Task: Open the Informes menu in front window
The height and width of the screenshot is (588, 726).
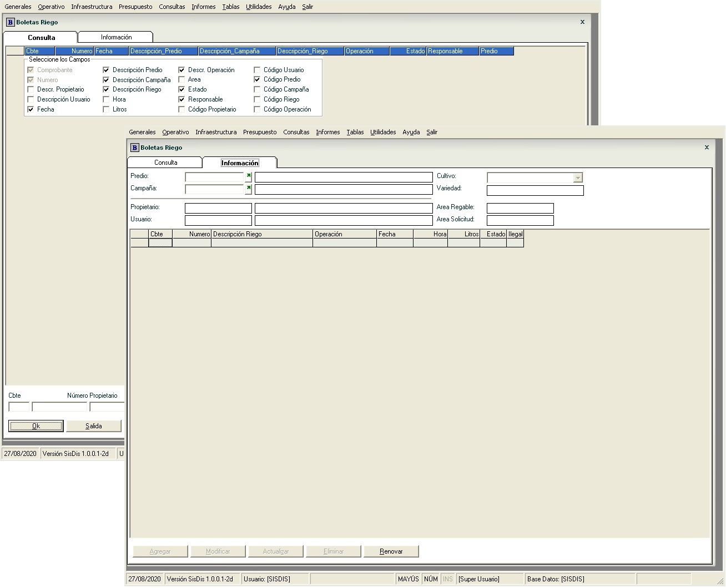Action: 327,132
